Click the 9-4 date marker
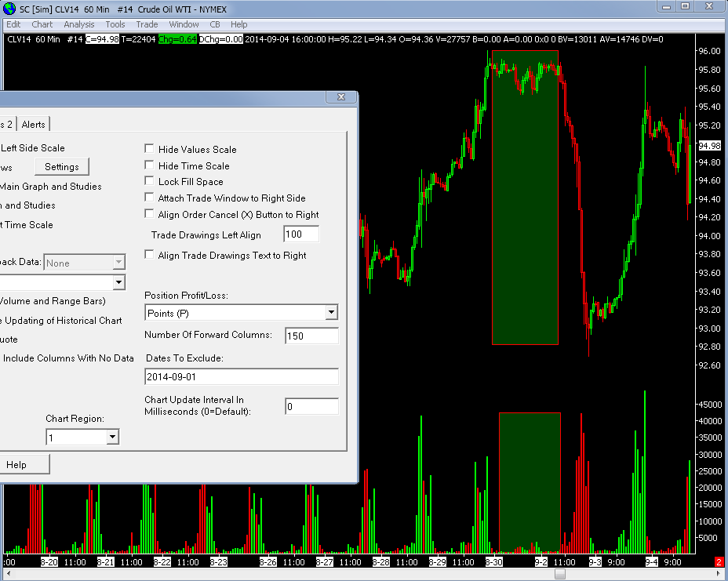This screenshot has width=728, height=581. coord(652,562)
